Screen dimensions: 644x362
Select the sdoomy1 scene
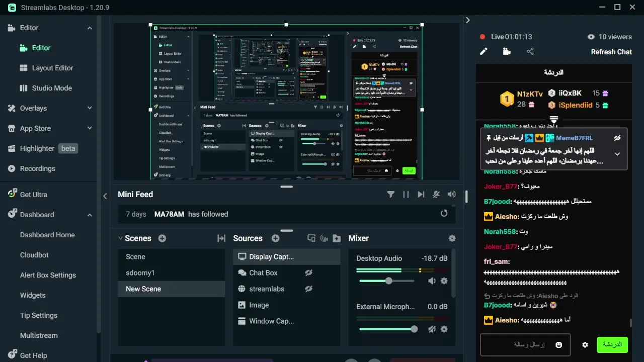pyautogui.click(x=172, y=273)
